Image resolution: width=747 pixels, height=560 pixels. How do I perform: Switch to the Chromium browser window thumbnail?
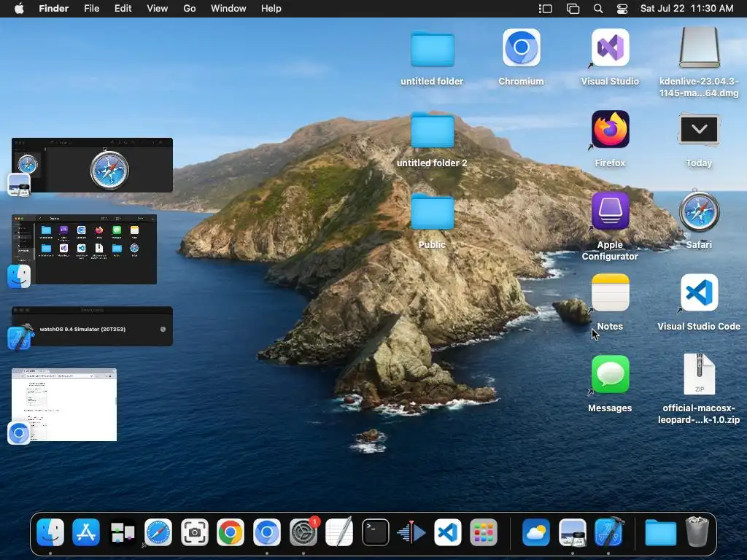click(x=64, y=405)
